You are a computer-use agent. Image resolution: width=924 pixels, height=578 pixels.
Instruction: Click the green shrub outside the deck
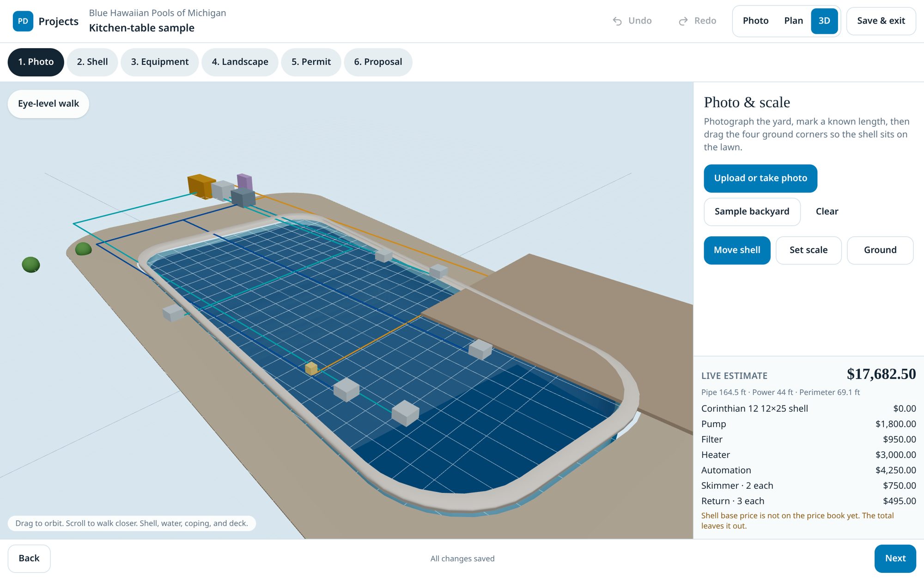[x=31, y=264]
